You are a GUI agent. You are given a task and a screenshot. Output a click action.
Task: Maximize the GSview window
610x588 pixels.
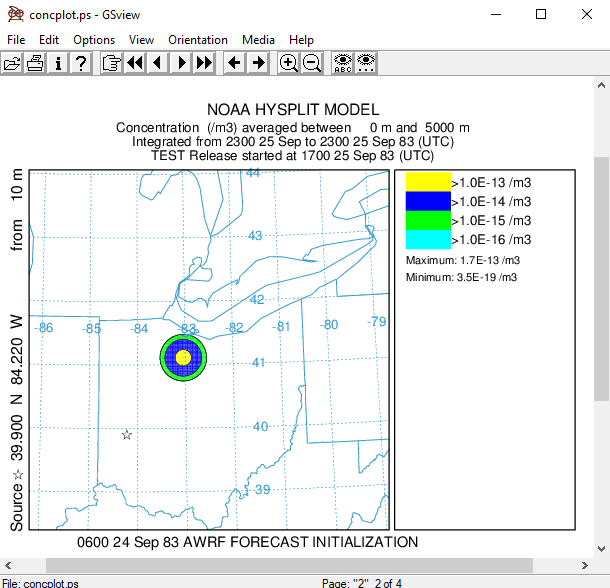pyautogui.click(x=541, y=14)
